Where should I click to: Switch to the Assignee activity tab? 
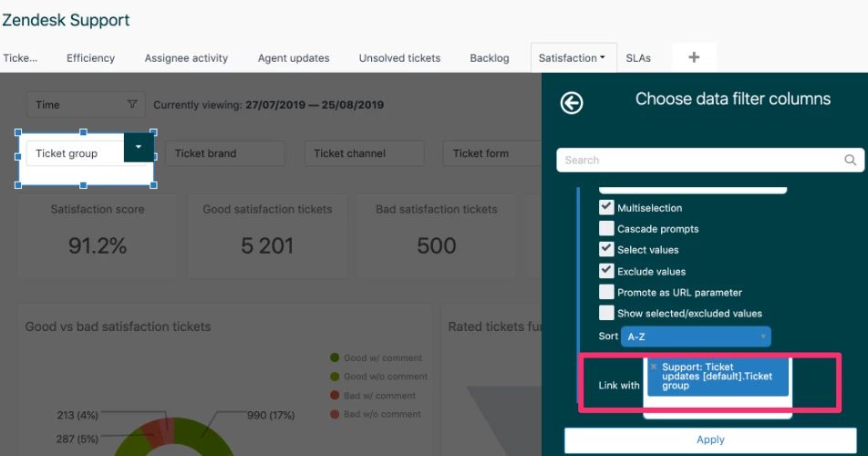pyautogui.click(x=186, y=58)
